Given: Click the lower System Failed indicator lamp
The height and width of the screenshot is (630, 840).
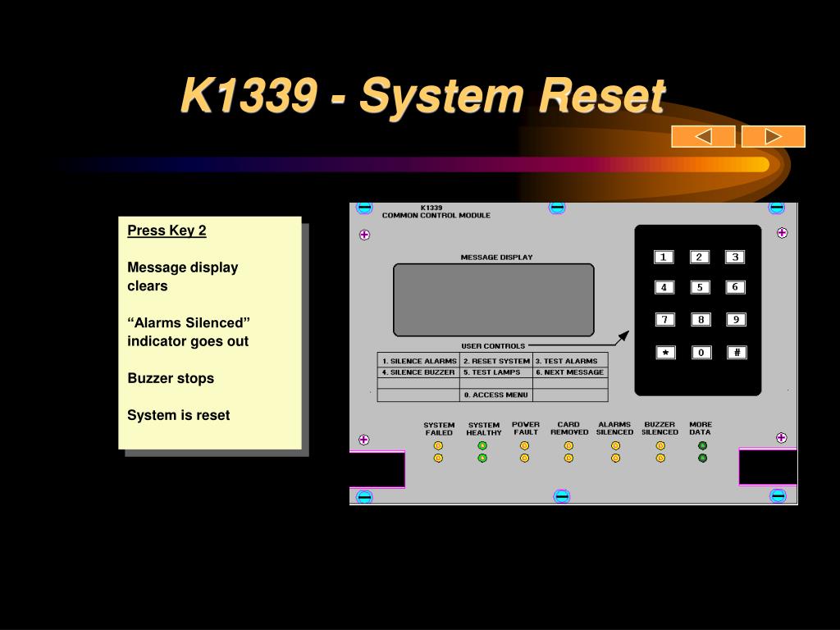Looking at the screenshot, I should click(x=438, y=459).
